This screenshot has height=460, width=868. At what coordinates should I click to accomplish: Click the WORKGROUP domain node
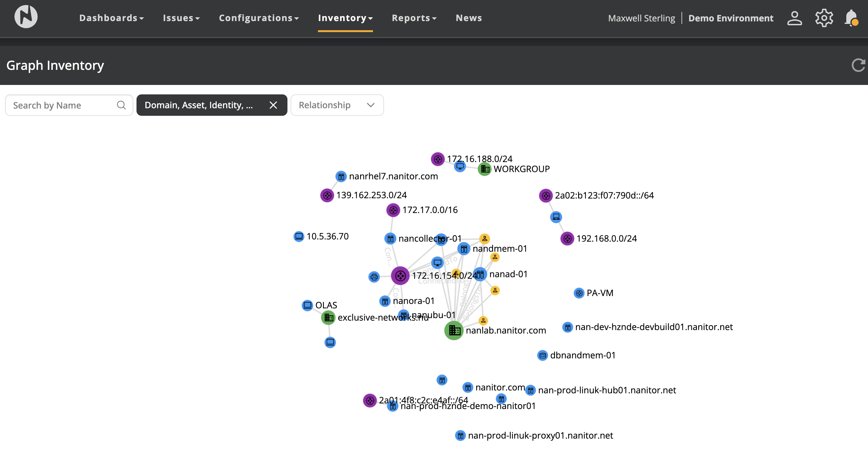[485, 169]
